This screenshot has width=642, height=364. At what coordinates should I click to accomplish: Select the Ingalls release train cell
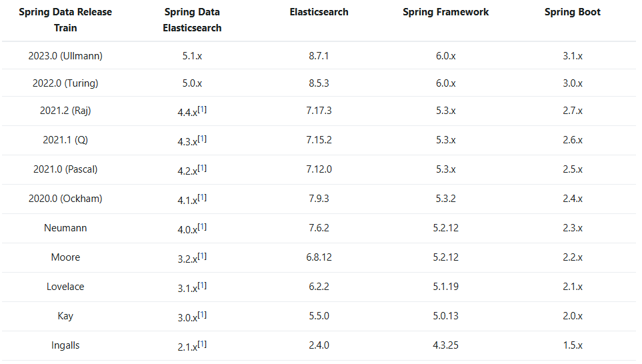click(x=65, y=345)
